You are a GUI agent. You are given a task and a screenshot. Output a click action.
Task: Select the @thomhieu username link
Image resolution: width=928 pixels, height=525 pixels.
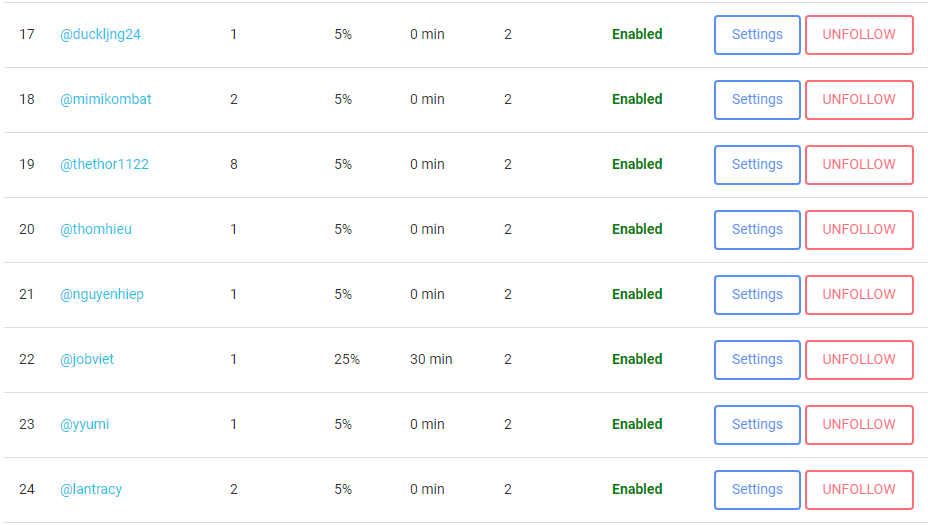pyautogui.click(x=96, y=229)
